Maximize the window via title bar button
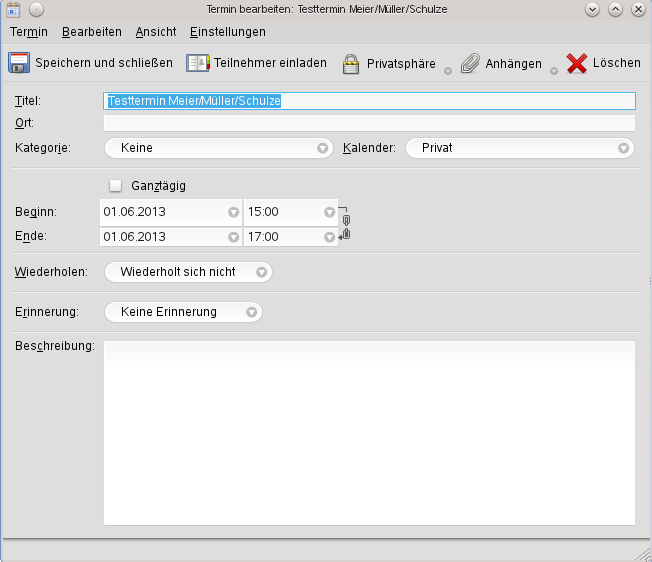The image size is (652, 562). pos(615,9)
